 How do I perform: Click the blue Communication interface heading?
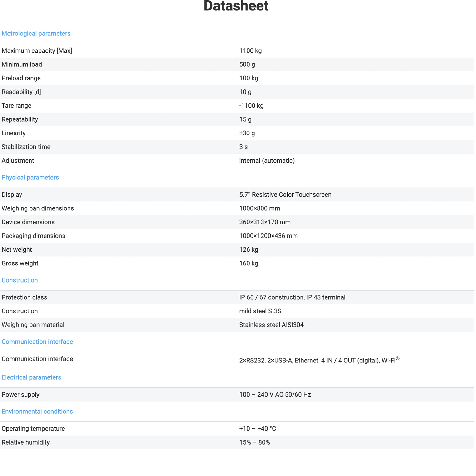point(37,342)
